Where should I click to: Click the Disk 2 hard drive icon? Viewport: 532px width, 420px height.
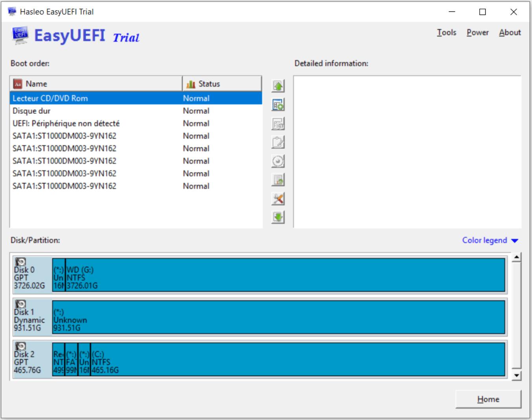tap(20, 346)
